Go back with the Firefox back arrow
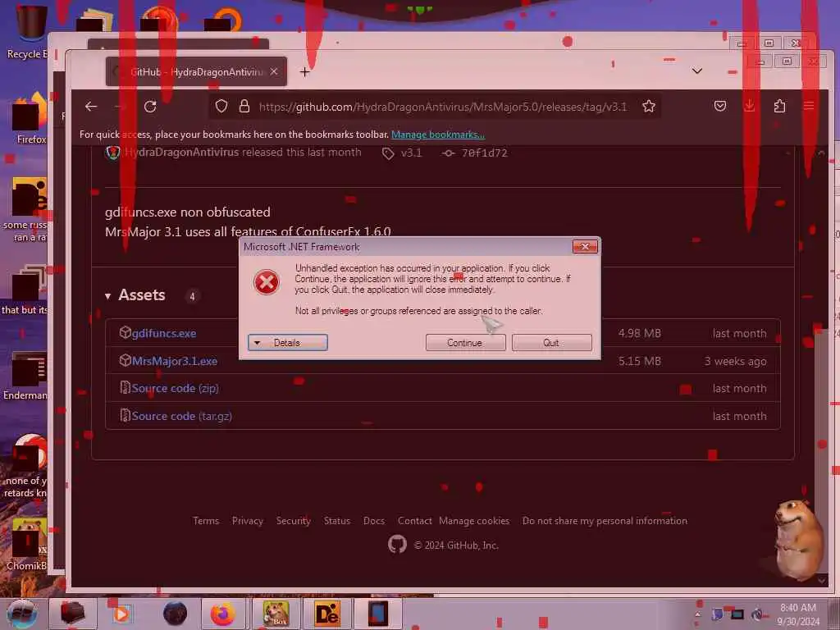840x630 pixels. pyautogui.click(x=91, y=106)
